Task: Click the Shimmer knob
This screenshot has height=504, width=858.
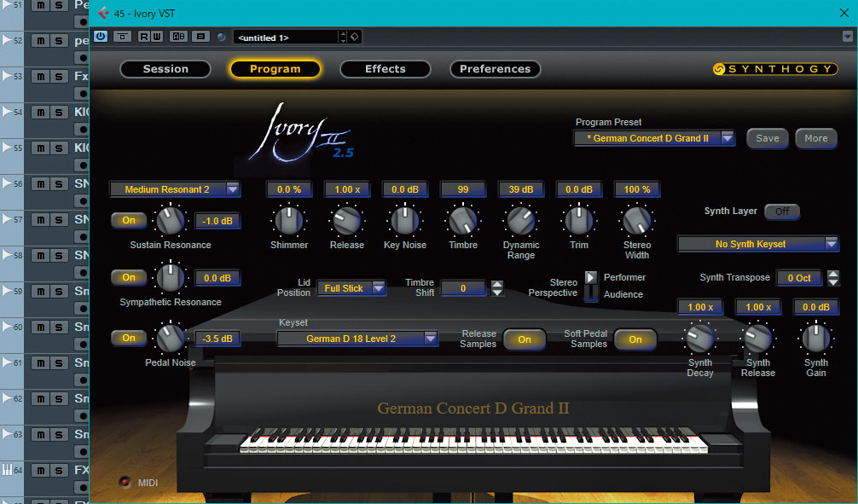Action: pos(289,220)
